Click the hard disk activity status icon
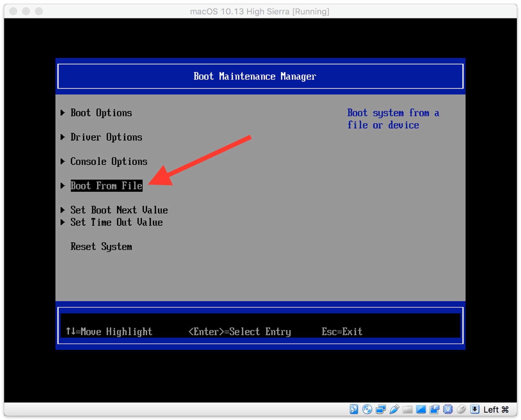Viewport: 521px width, 420px height. coord(354,409)
